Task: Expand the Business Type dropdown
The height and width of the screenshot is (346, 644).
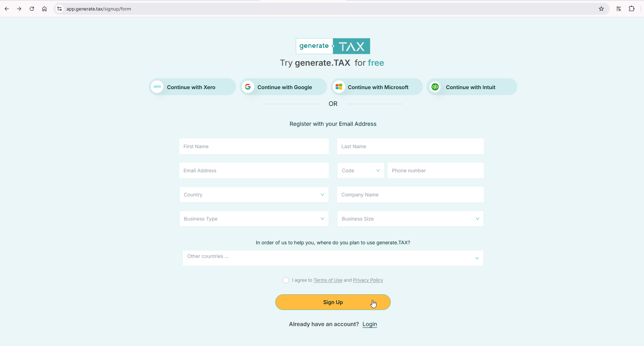Action: pos(254,219)
